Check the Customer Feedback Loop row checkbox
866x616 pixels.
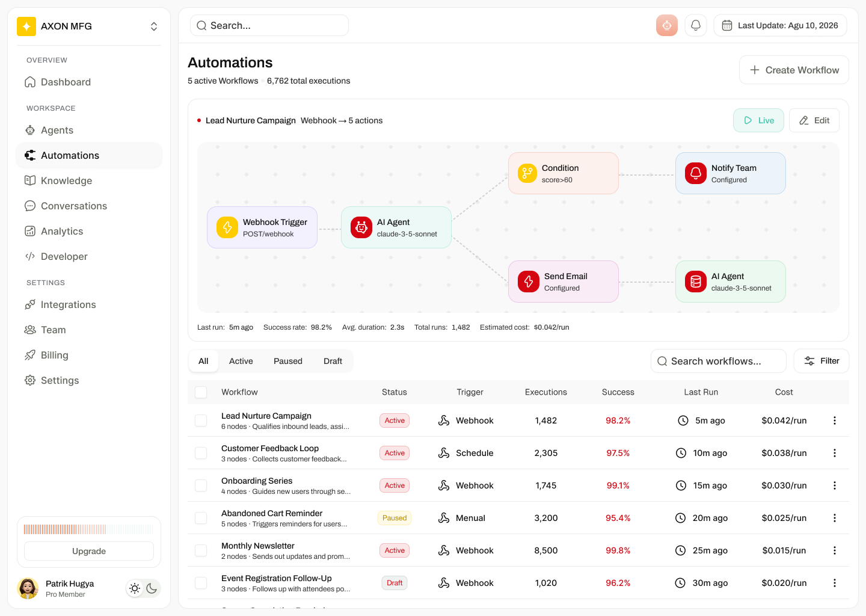click(x=201, y=453)
